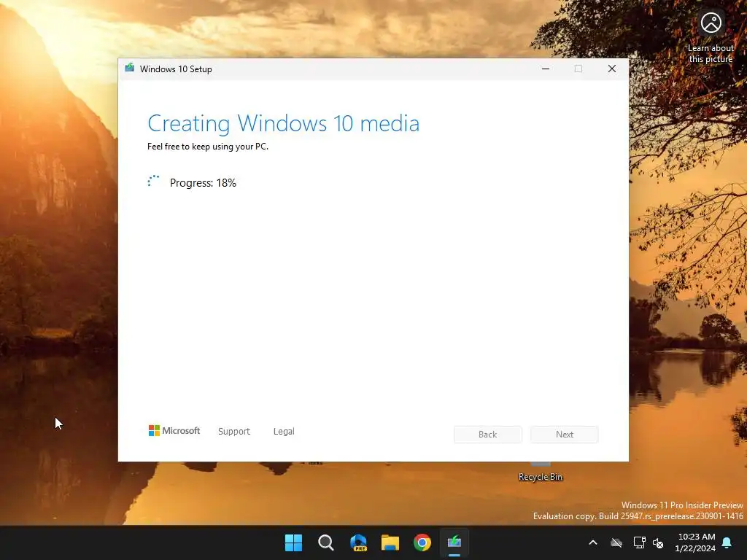The width and height of the screenshot is (747, 560).
Task: Click the Legal link
Action: (x=284, y=432)
